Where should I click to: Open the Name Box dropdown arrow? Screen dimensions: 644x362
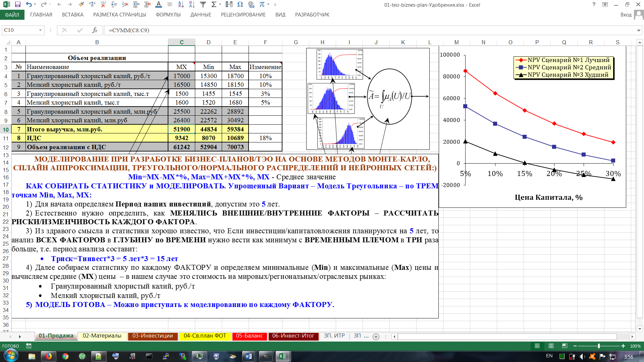[40, 30]
